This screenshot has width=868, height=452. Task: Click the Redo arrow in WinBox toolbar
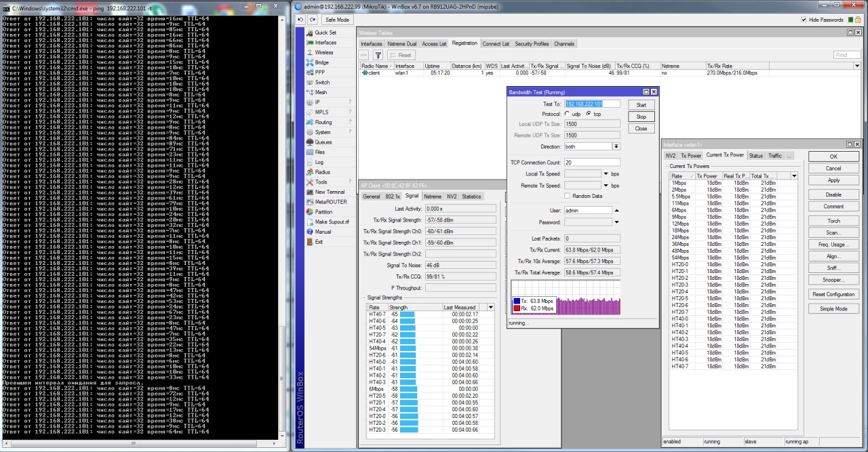pos(313,20)
